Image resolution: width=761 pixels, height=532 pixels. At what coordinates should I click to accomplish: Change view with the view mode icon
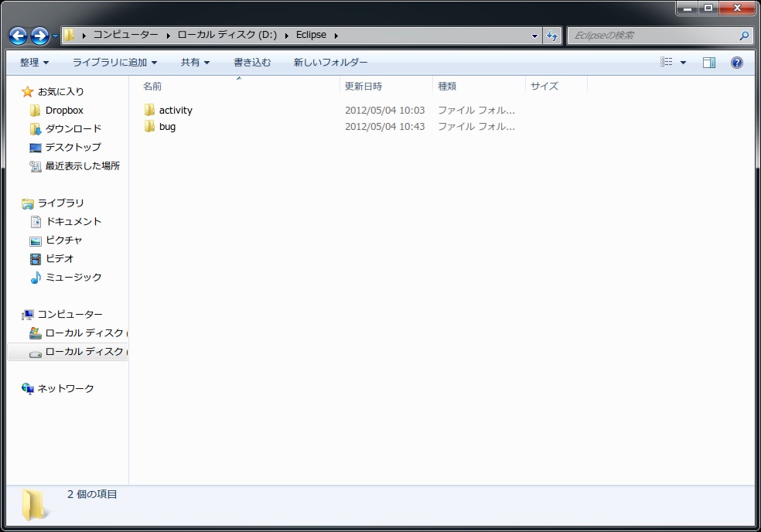(667, 62)
